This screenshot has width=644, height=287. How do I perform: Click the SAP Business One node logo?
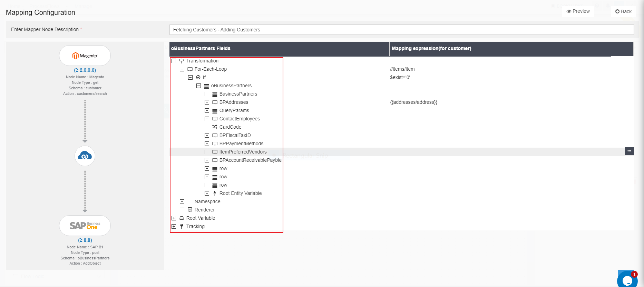coord(85,226)
